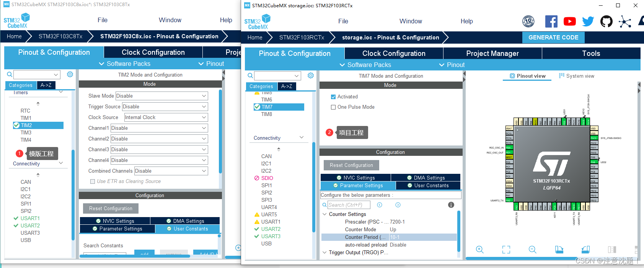Switch to A->Z tab in storage.ioc
This screenshot has height=268, width=644.
point(287,87)
